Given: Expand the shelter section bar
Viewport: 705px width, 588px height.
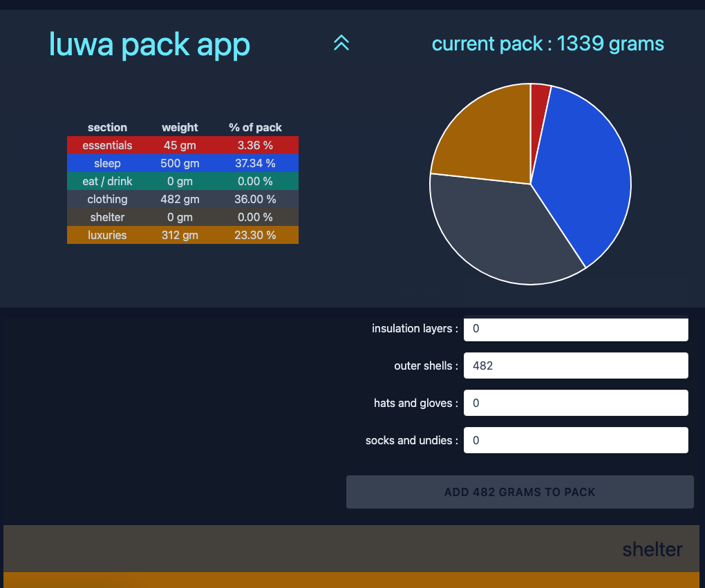Looking at the screenshot, I should coord(352,549).
